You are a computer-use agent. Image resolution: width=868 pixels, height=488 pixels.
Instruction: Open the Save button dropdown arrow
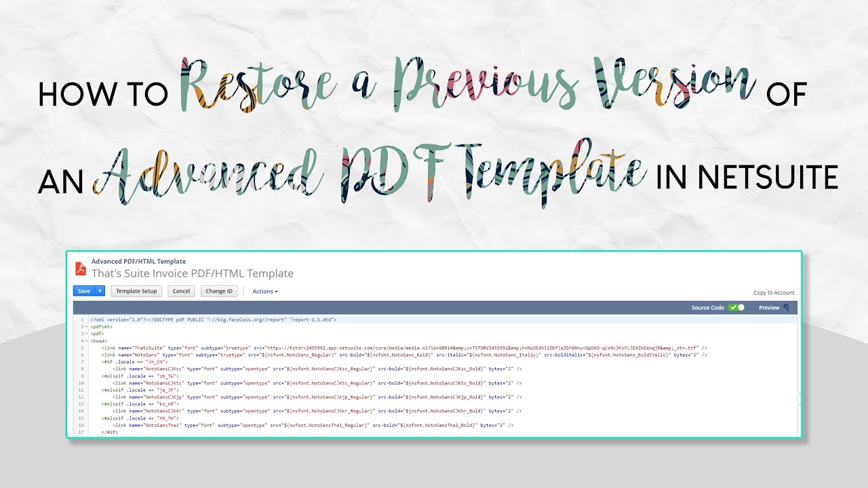tap(100, 291)
